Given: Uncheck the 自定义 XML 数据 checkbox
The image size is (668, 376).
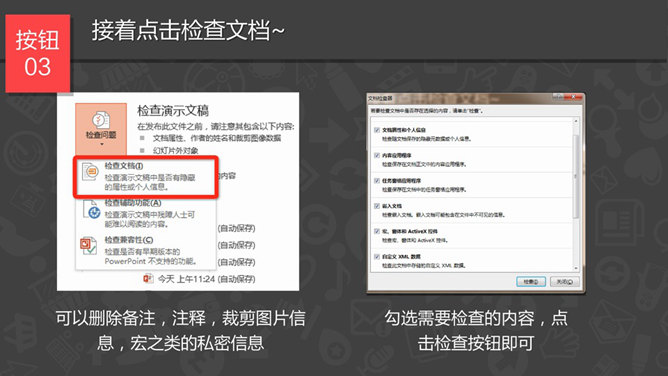Looking at the screenshot, I should tap(377, 256).
